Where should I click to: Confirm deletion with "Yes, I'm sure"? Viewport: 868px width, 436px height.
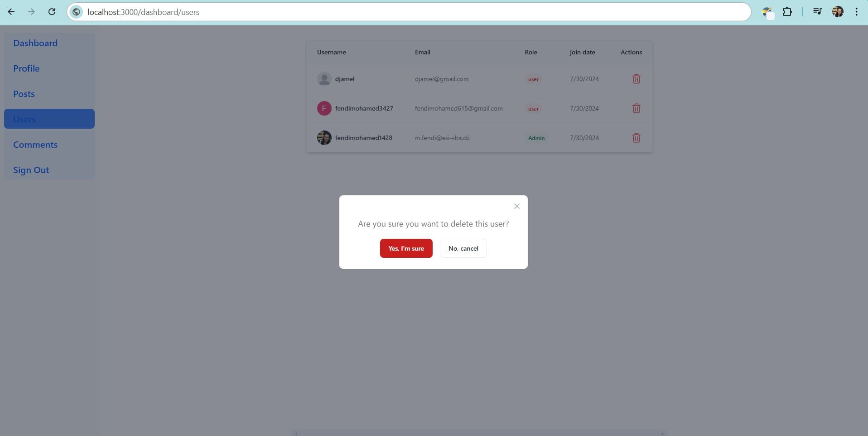[406, 248]
